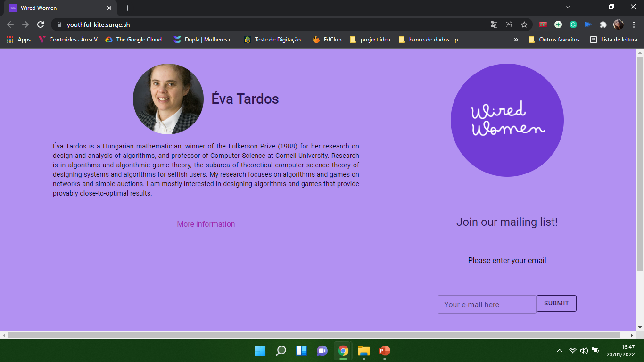Bookmark this page with the star
644x362 pixels.
(x=524, y=25)
